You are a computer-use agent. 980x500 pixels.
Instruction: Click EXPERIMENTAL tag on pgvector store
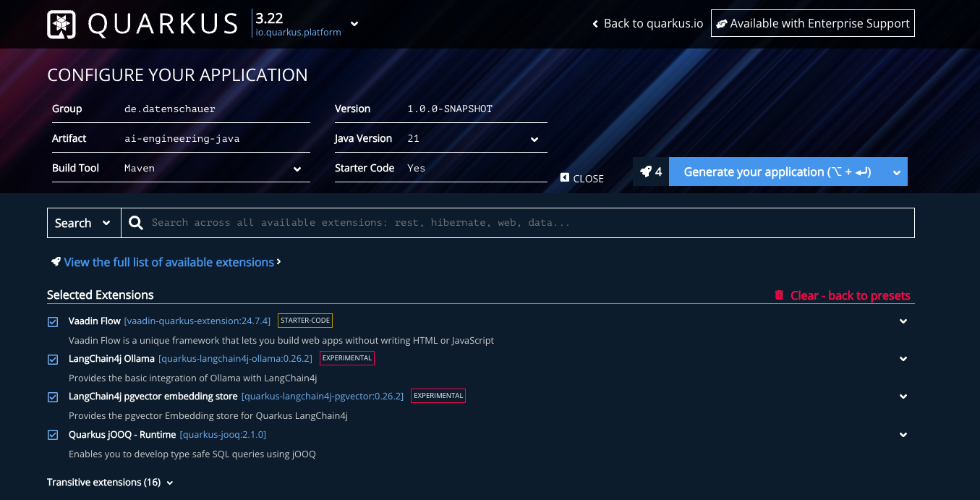coord(438,396)
